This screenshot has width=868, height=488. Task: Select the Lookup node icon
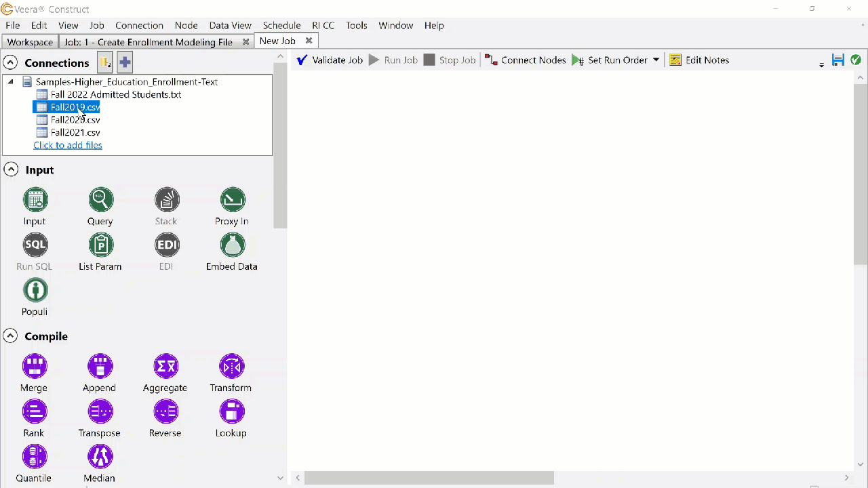pyautogui.click(x=232, y=411)
